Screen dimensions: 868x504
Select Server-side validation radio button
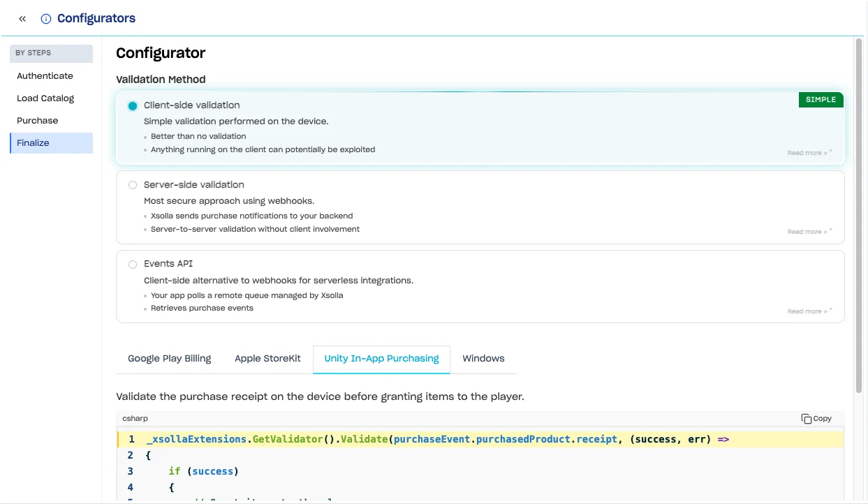pos(133,185)
